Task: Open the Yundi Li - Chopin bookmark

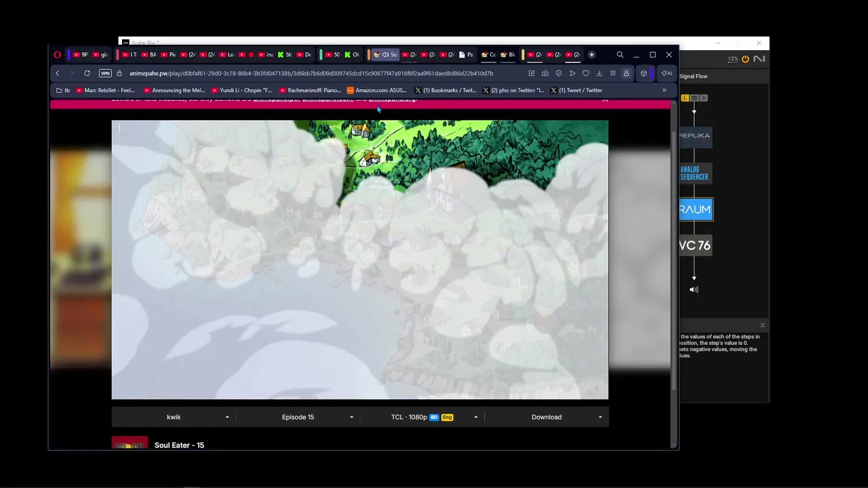Action: coord(241,90)
